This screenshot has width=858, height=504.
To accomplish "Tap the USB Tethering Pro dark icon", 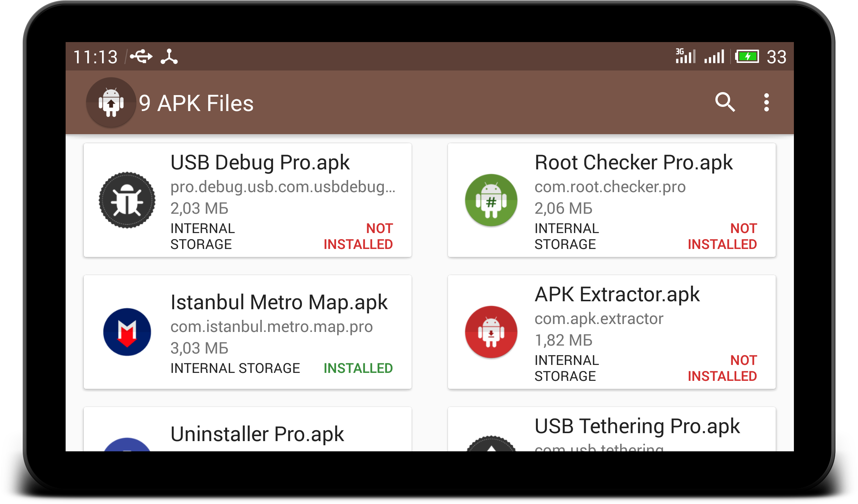I will pos(491,443).
